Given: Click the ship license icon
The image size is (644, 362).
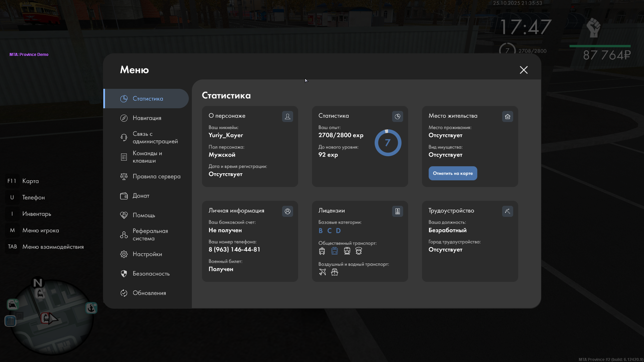Looking at the screenshot, I should coord(334,272).
